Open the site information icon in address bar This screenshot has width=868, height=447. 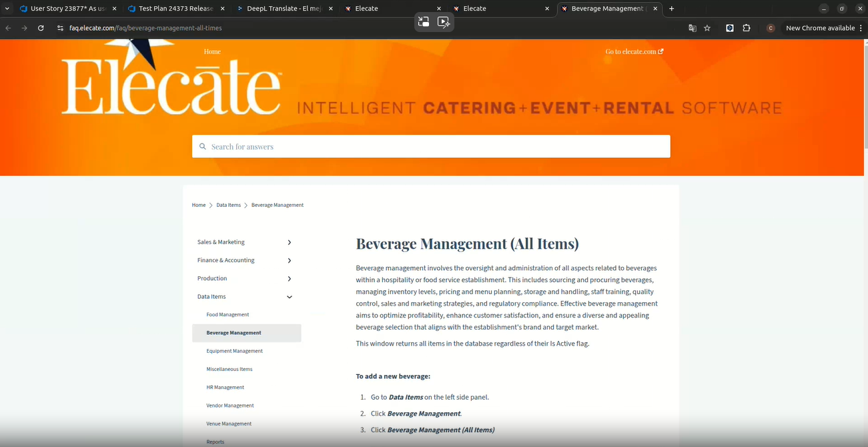click(x=60, y=28)
